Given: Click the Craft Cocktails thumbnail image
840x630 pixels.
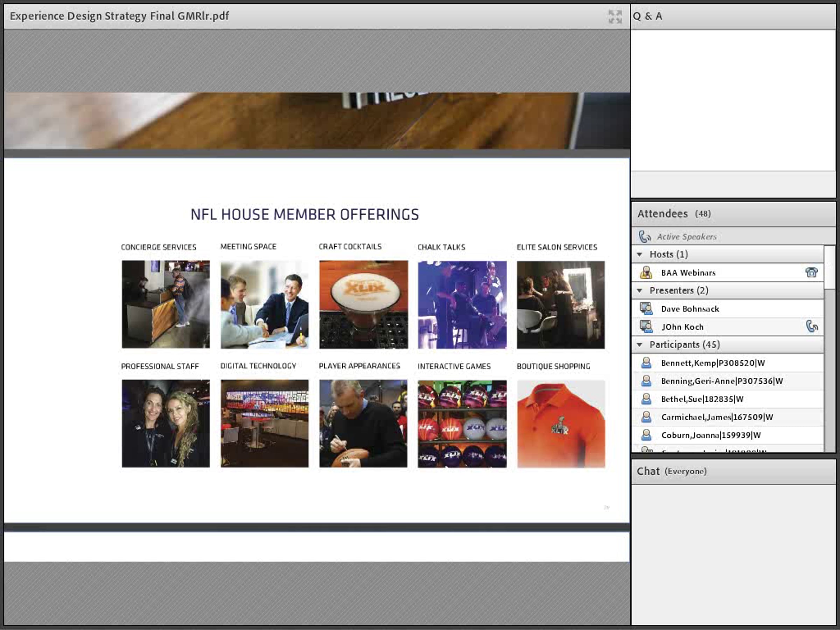Looking at the screenshot, I should [363, 304].
